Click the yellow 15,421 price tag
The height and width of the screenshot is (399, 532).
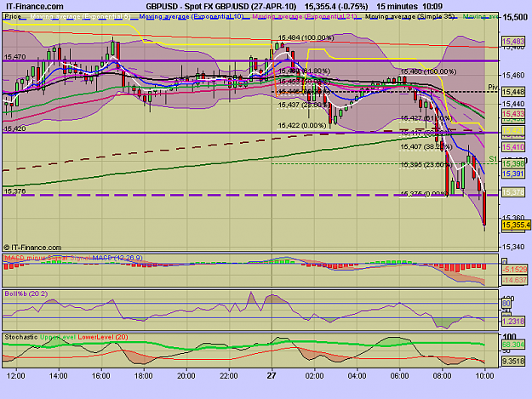513,130
